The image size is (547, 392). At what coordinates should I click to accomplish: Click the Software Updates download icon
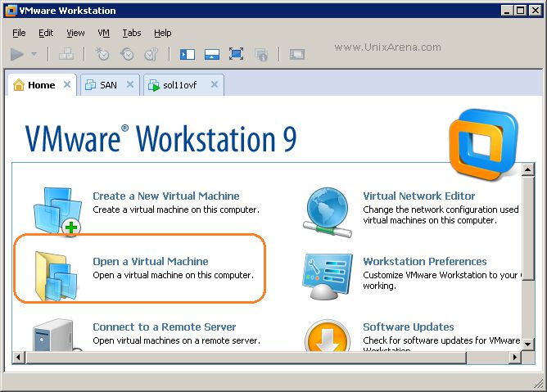click(328, 337)
